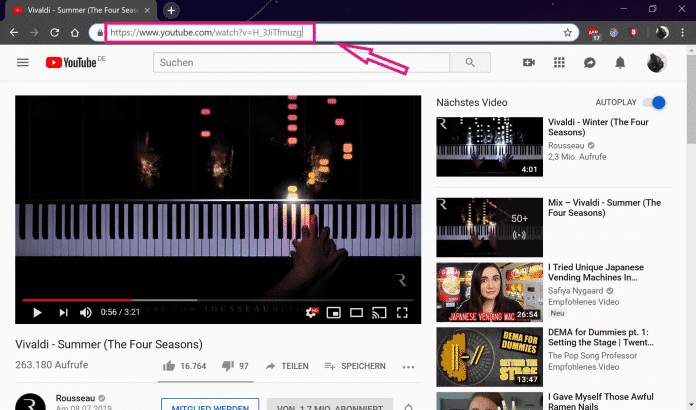Viewport: 696px width, 410px height.
Task: Open the video player settings gear
Action: click(x=311, y=313)
